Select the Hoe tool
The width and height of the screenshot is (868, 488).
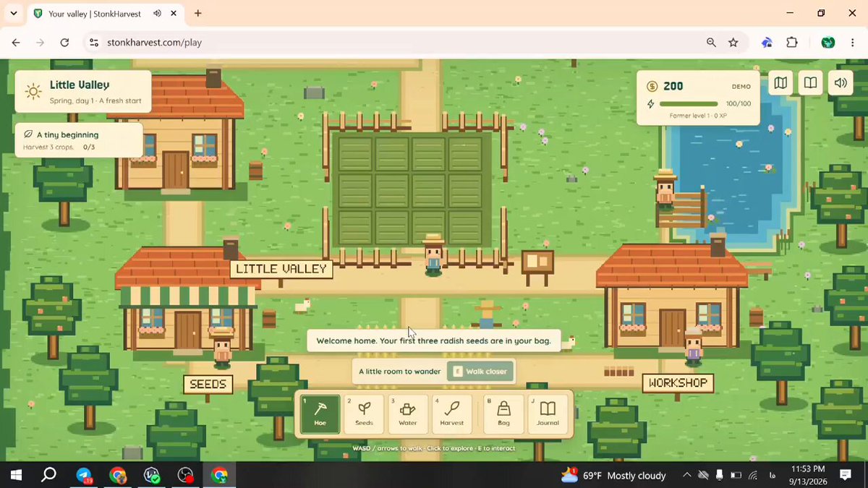coord(320,414)
